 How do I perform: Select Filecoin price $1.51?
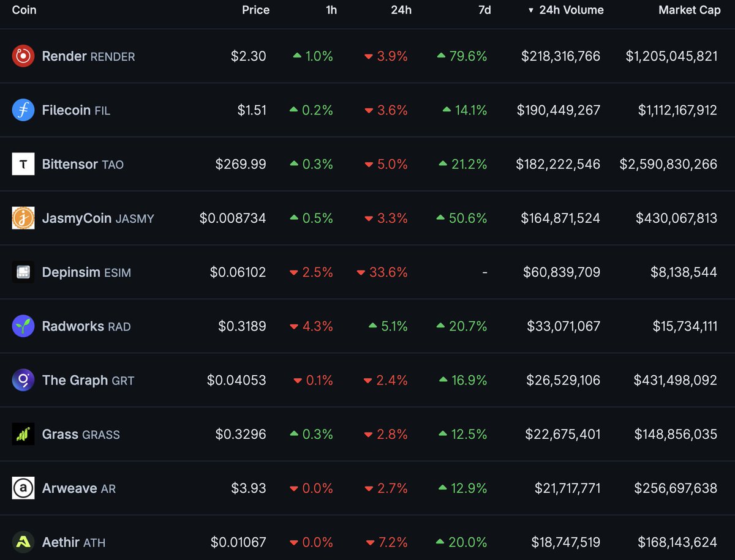[x=252, y=110]
